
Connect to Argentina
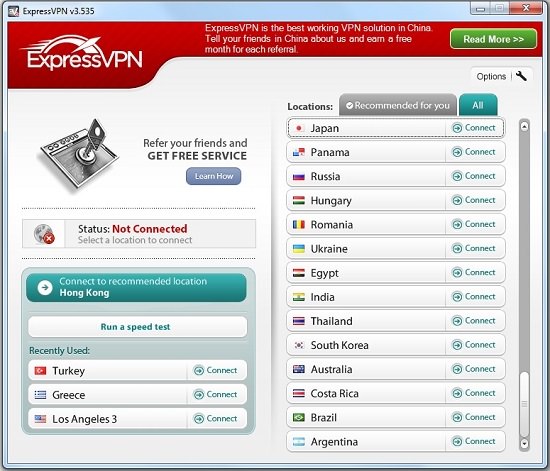point(474,441)
